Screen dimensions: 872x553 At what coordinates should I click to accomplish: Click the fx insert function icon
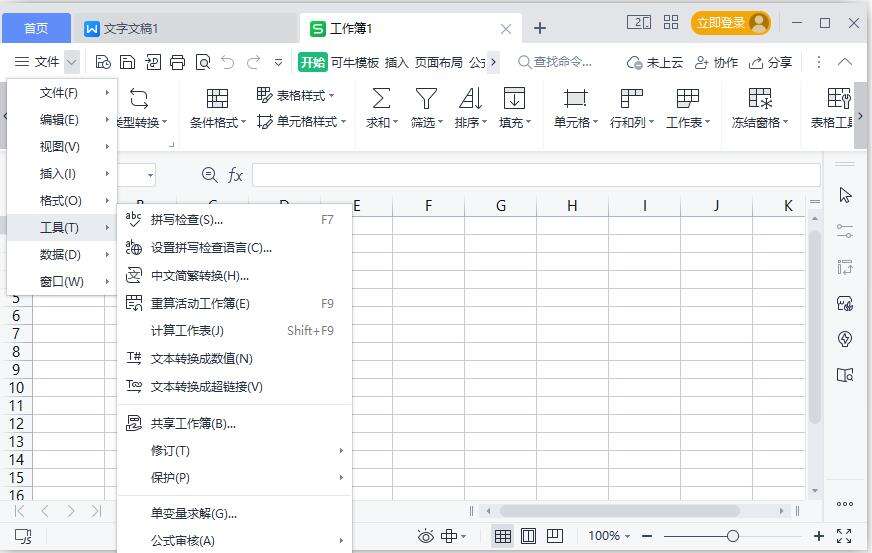[236, 175]
